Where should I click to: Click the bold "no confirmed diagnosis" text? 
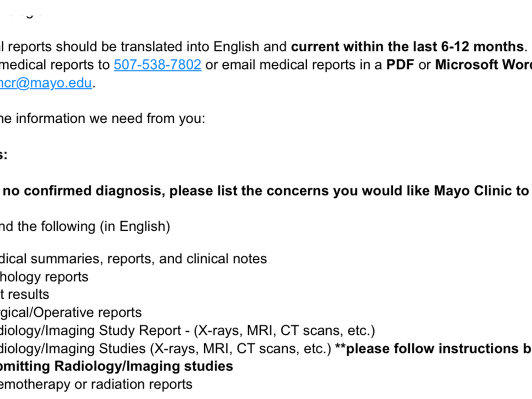coord(84,191)
